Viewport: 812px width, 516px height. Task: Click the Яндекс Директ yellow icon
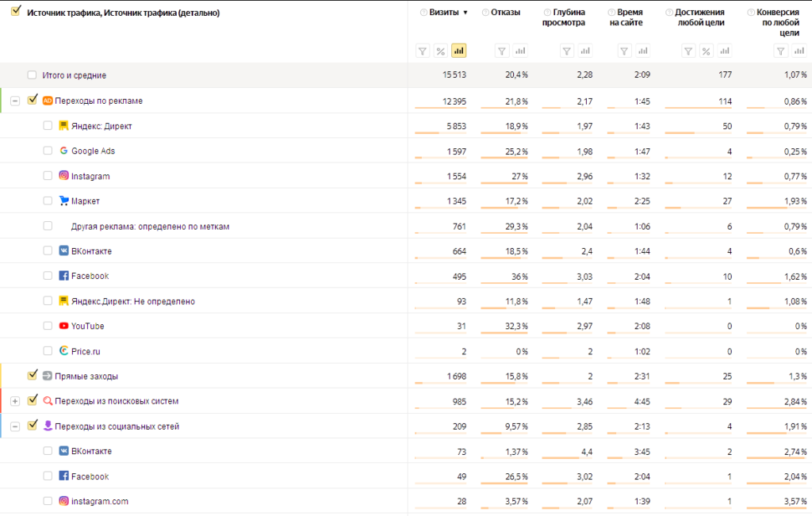pos(63,125)
